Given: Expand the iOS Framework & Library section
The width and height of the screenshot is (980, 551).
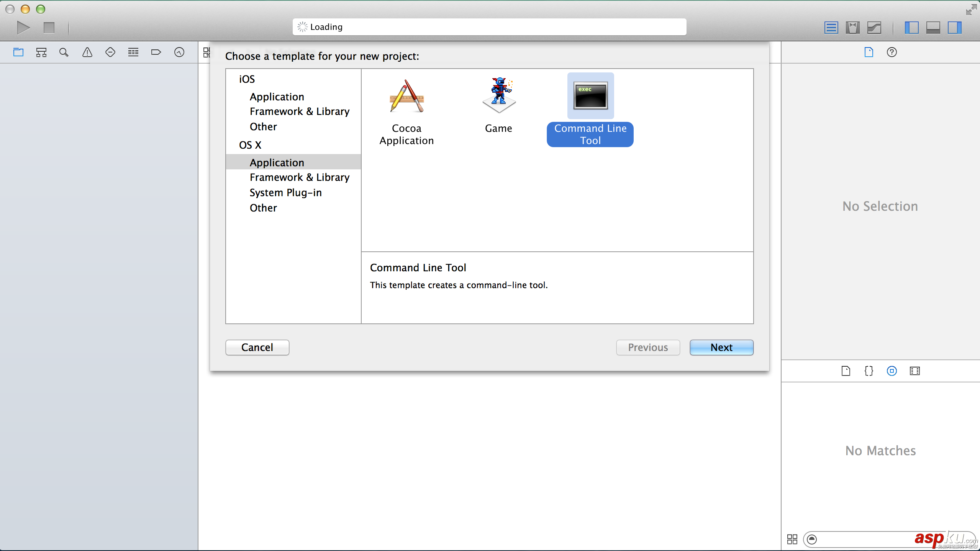Looking at the screenshot, I should (x=299, y=111).
